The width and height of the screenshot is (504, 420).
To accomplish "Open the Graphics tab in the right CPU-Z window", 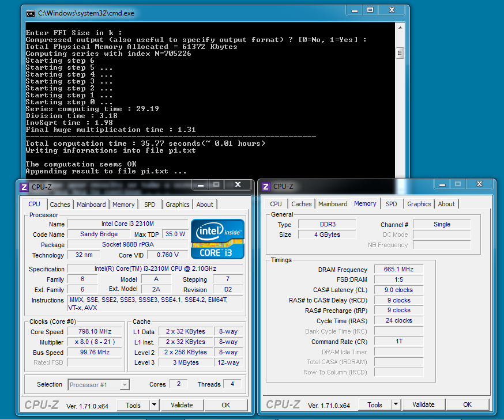I will click(x=419, y=204).
